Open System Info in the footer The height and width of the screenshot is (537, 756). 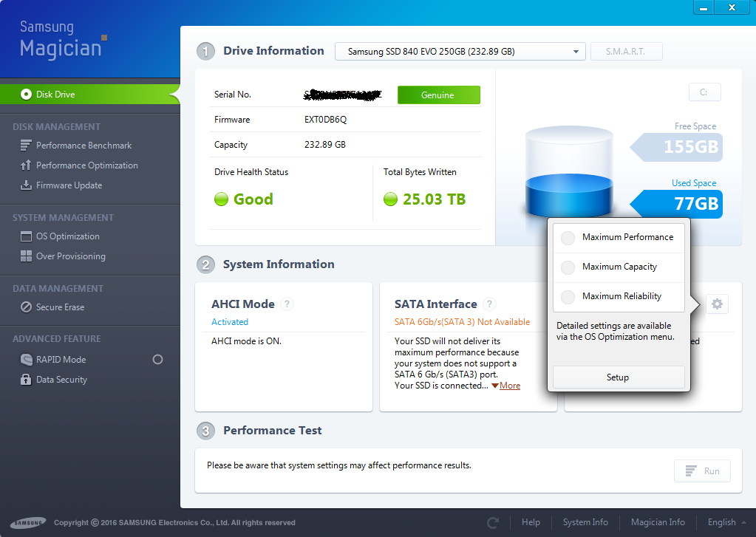point(585,522)
